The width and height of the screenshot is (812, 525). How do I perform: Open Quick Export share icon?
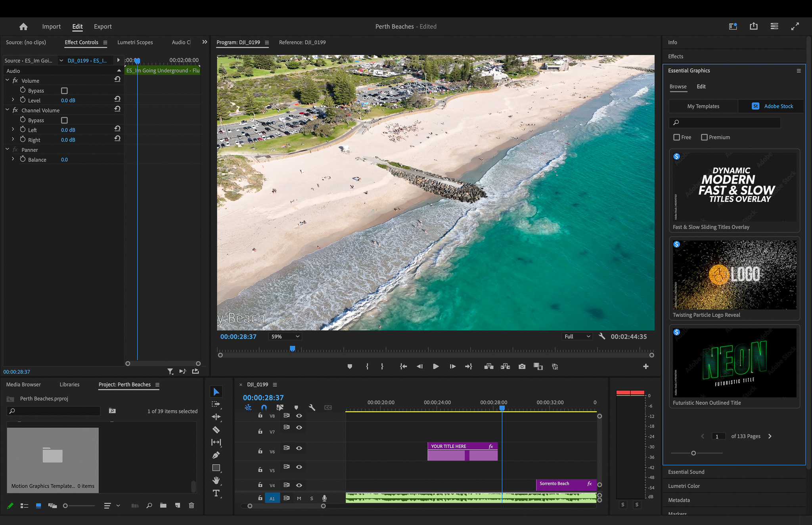[754, 27]
